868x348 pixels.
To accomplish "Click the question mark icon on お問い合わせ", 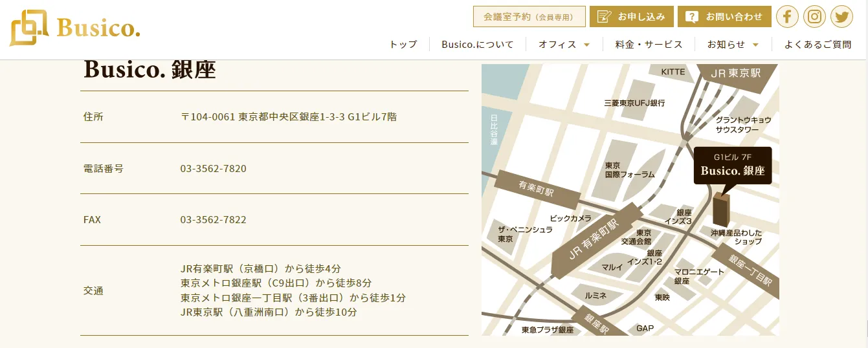I will [692, 17].
